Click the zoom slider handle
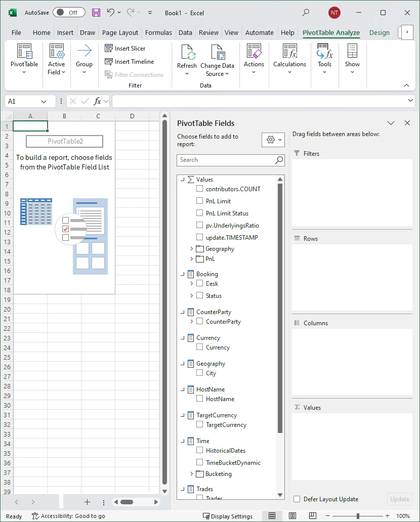Screen dimensions: 420x522 [x=358, y=516]
